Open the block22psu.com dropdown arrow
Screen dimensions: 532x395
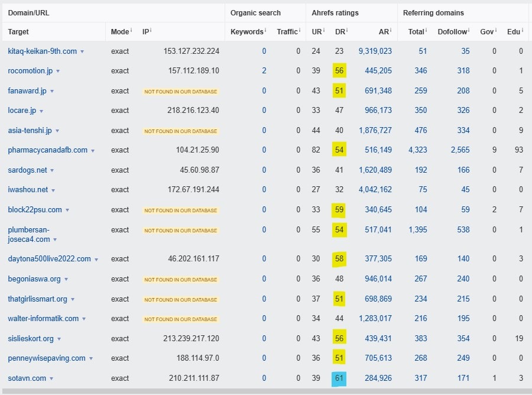[x=67, y=210]
